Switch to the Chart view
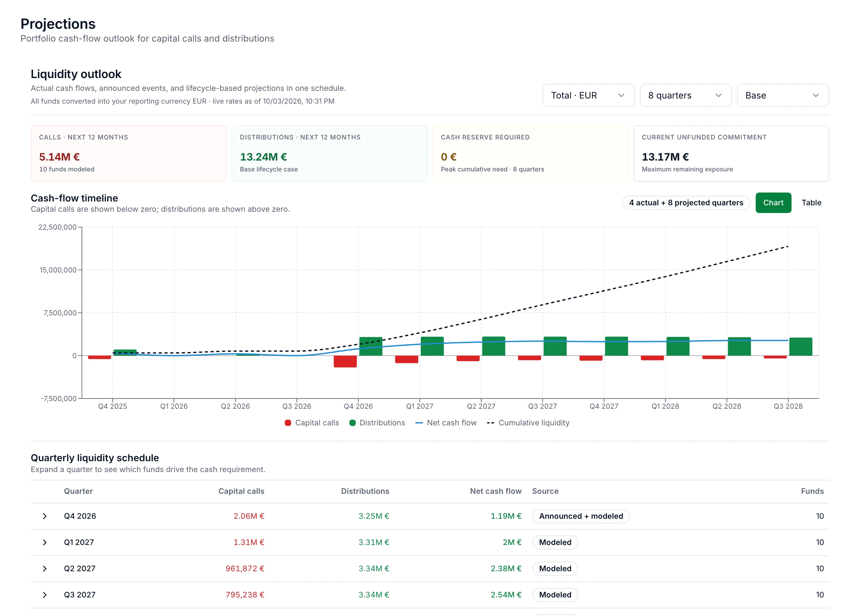 773,203
